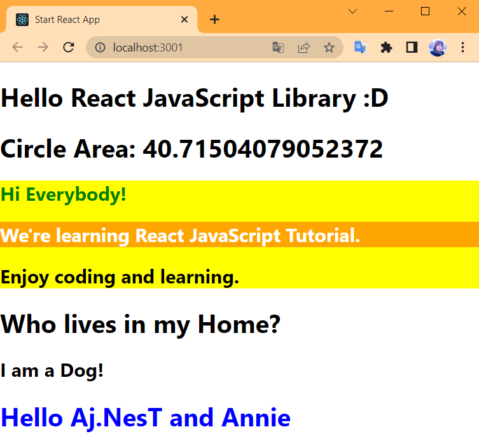Share this page using the share icon
This screenshot has height=448, width=479.
point(303,48)
